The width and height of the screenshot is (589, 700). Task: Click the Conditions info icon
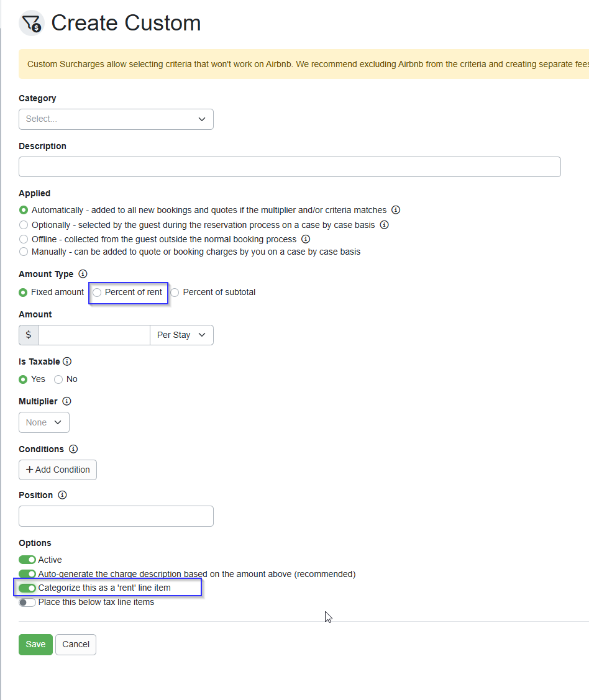(x=73, y=449)
